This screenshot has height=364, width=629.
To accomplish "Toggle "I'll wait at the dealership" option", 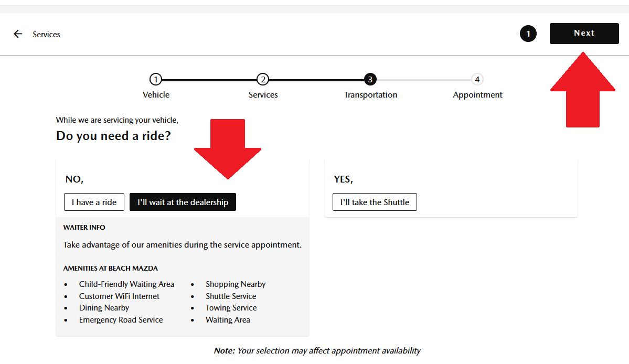I will click(x=183, y=202).
